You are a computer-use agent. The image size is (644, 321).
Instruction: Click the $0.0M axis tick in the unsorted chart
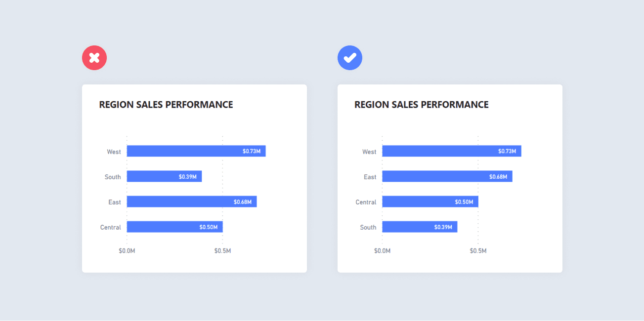coord(127,251)
